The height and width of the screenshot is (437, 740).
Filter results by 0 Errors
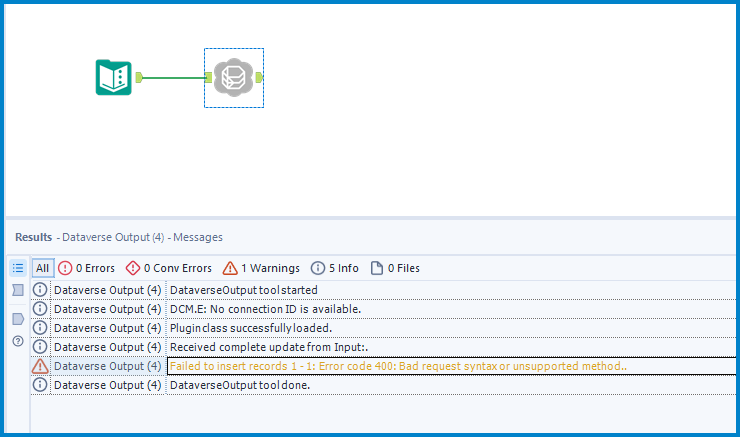click(x=86, y=268)
